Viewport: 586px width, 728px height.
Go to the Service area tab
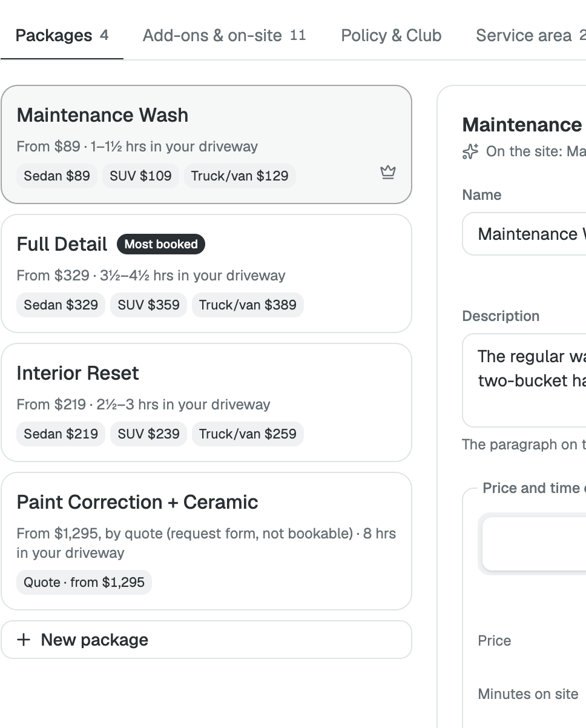[530, 36]
